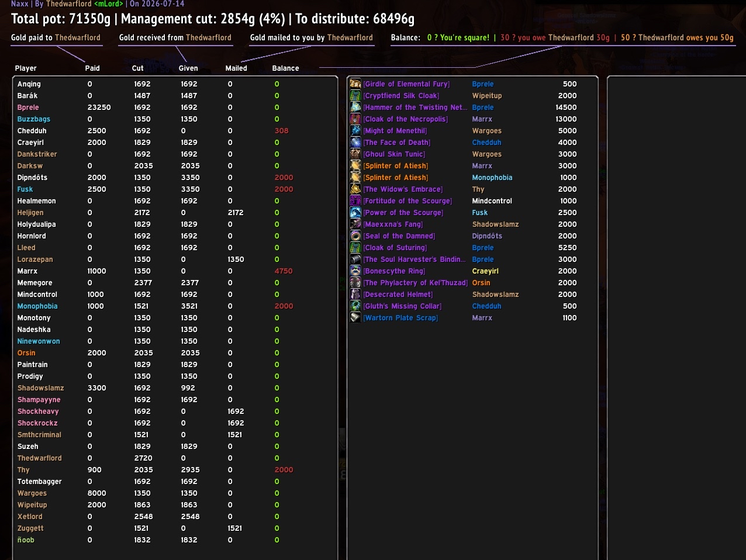Click the Hammer of the Twisting Nether icon
This screenshot has height=560, width=746.
[x=355, y=107]
